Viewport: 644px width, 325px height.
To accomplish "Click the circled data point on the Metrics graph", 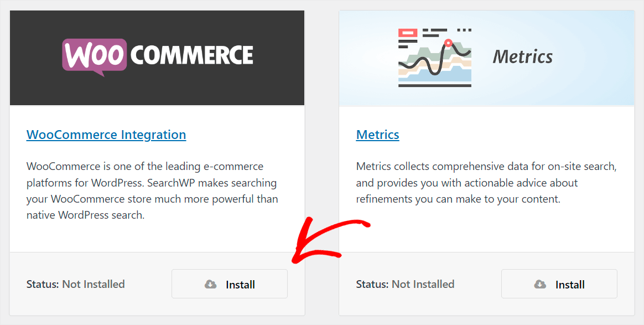I will [x=448, y=43].
